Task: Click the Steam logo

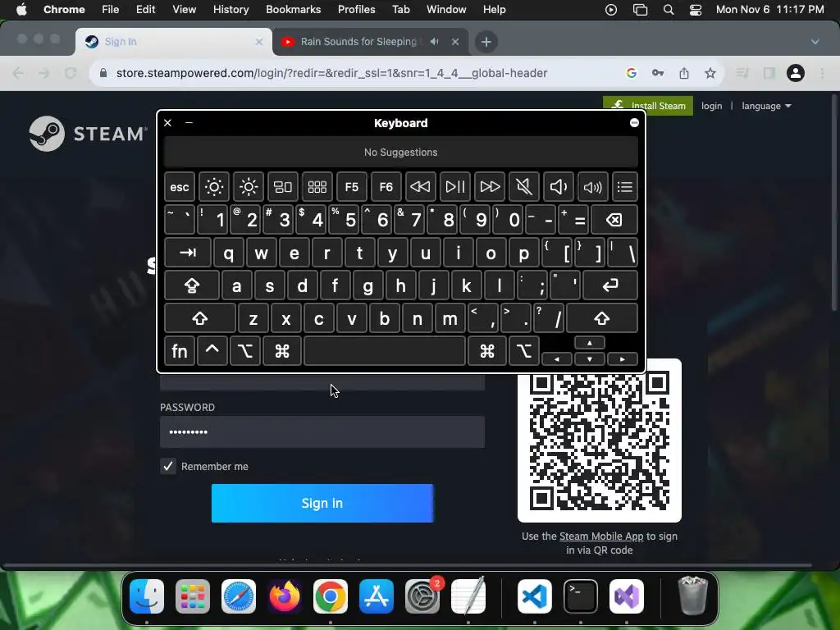Action: coord(89,134)
